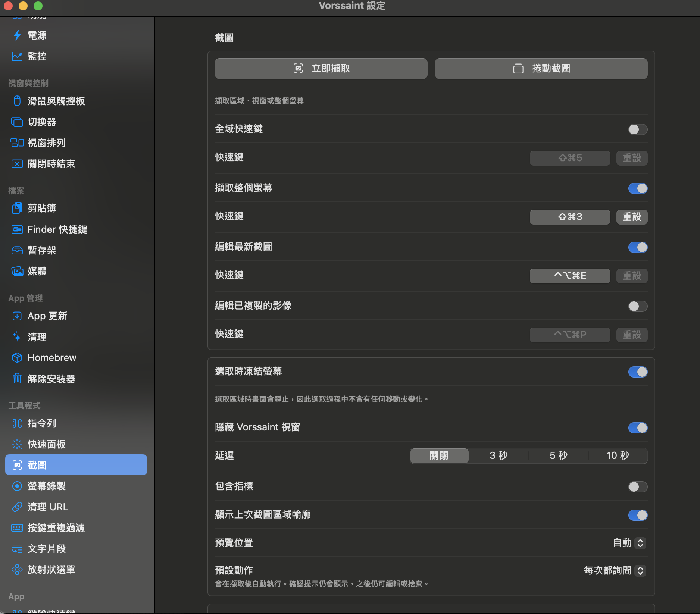Disable the 編輯最新截圖 toggle

click(x=638, y=247)
